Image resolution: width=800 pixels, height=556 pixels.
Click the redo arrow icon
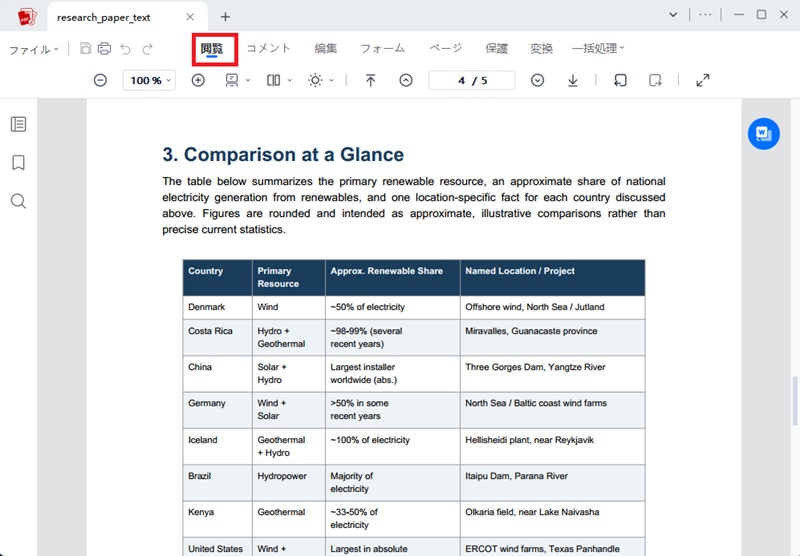click(147, 49)
